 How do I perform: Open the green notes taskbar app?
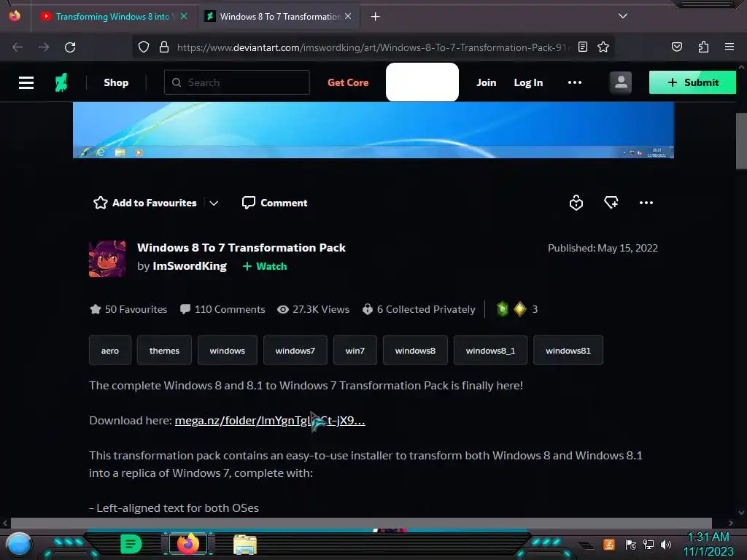pyautogui.click(x=131, y=544)
